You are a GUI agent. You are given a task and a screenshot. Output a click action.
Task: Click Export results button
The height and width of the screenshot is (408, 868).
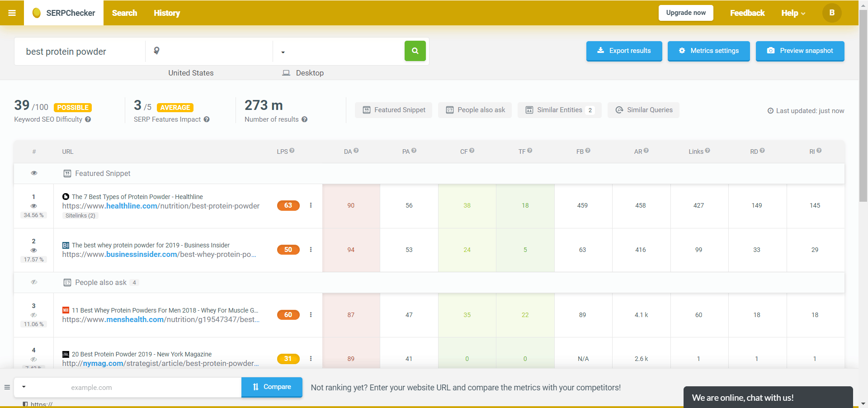(x=624, y=51)
